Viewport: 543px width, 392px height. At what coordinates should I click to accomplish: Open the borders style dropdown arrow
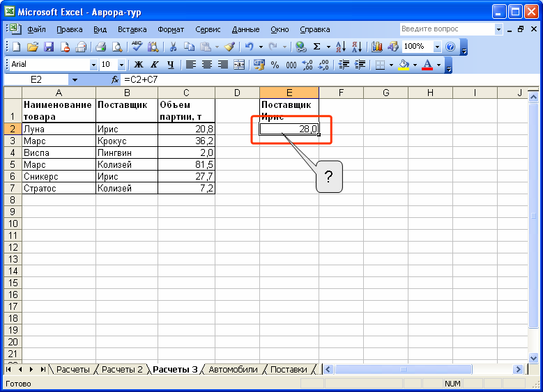[x=391, y=65]
